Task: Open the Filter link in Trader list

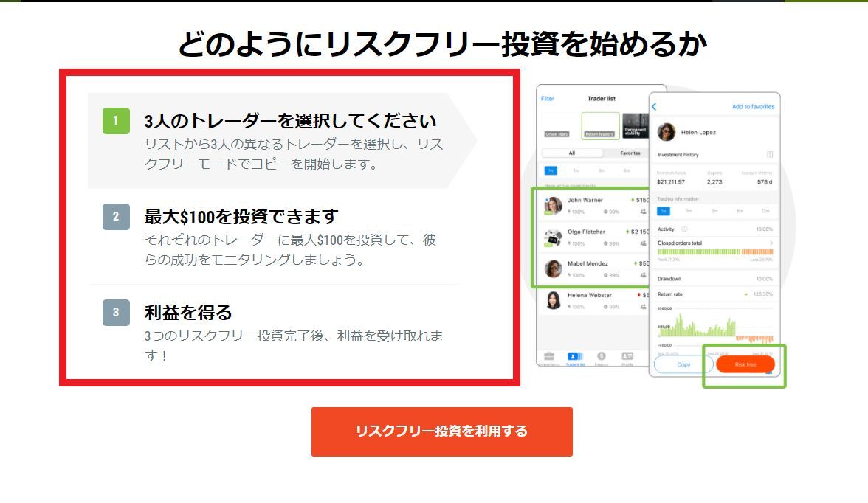Action: [x=548, y=99]
